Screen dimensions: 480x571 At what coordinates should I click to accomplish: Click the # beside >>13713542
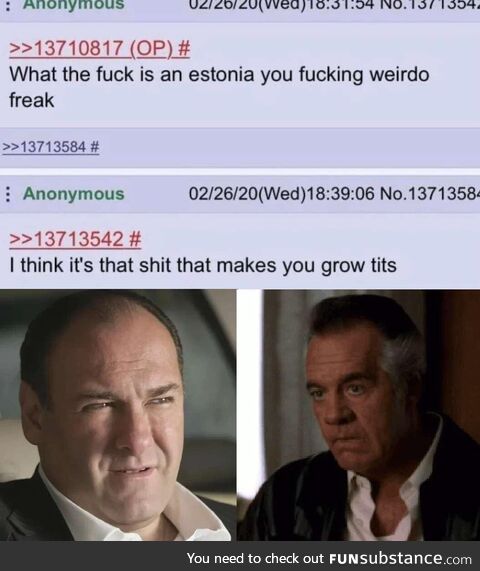coord(135,239)
